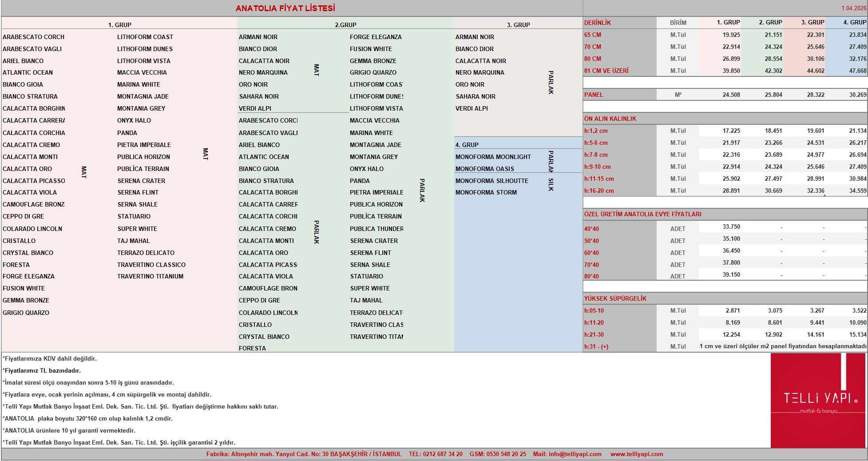Click the h:9-10 cm row label
This screenshot has width=868, height=461.
(598, 167)
